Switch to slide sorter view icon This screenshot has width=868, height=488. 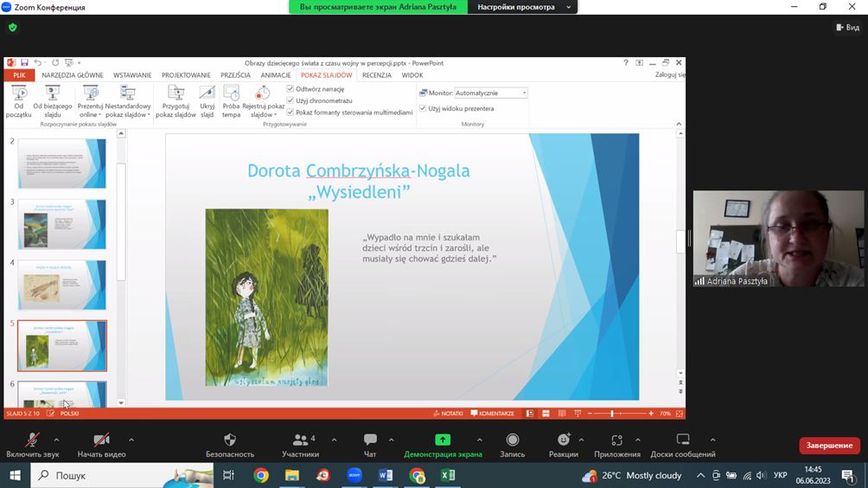click(546, 414)
